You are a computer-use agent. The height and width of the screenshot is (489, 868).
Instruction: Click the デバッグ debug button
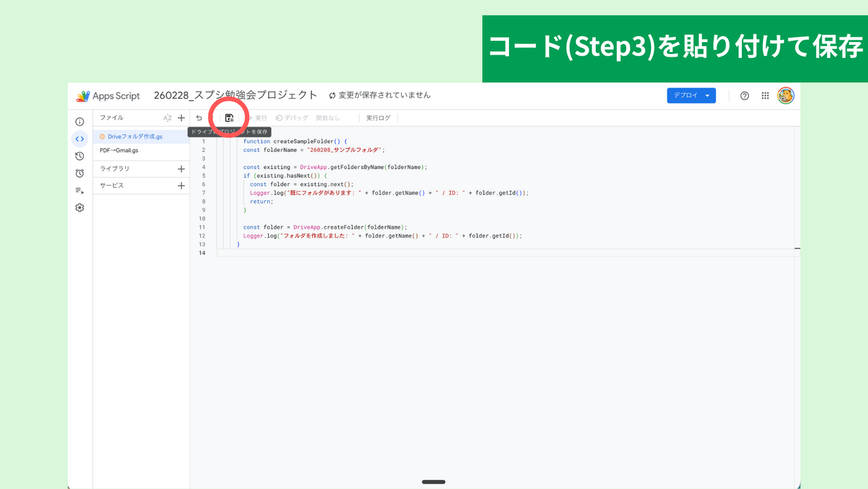[x=292, y=118]
